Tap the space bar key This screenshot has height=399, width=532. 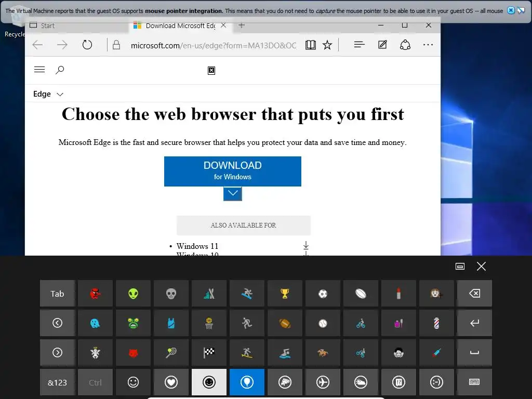click(x=475, y=353)
